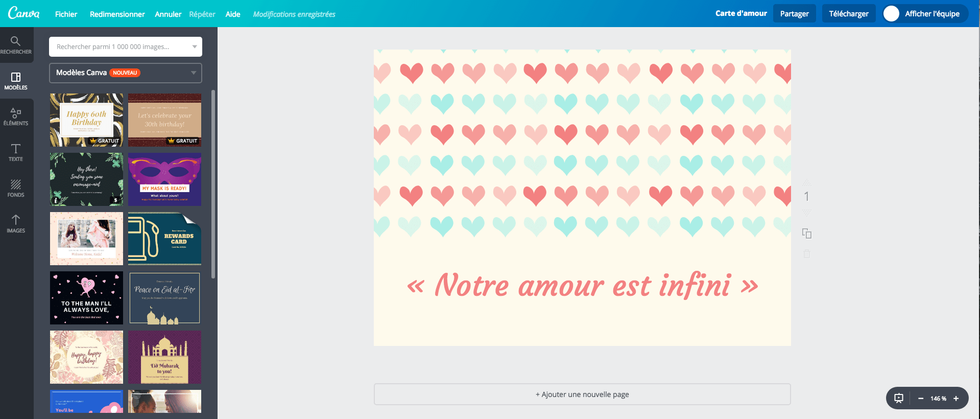Select the floral Happy happy birthday template
Viewport: 980px width, 419px height.
(x=87, y=357)
